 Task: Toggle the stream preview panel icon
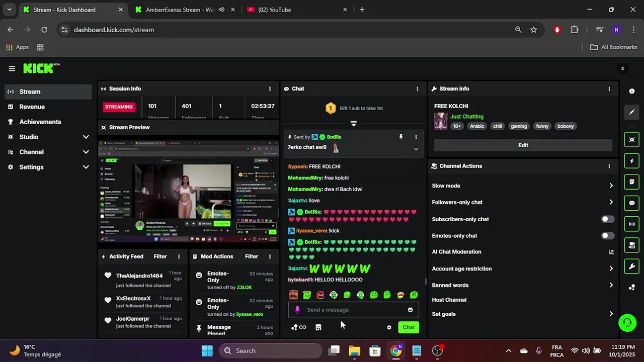632,140
